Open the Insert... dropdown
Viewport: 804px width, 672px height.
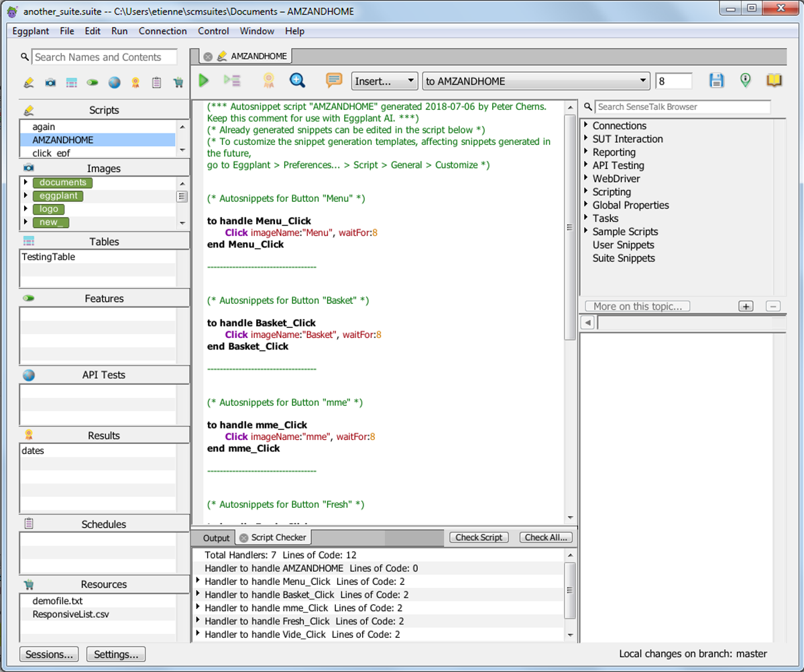pyautogui.click(x=384, y=80)
